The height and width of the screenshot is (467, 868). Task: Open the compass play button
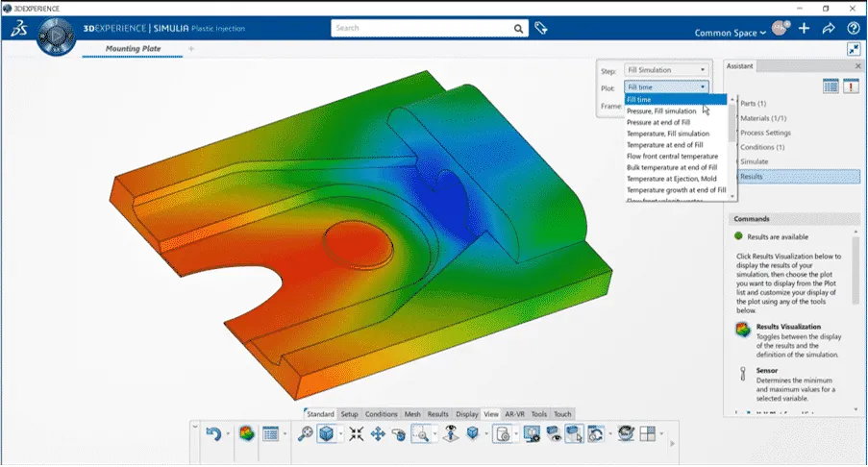(x=56, y=36)
